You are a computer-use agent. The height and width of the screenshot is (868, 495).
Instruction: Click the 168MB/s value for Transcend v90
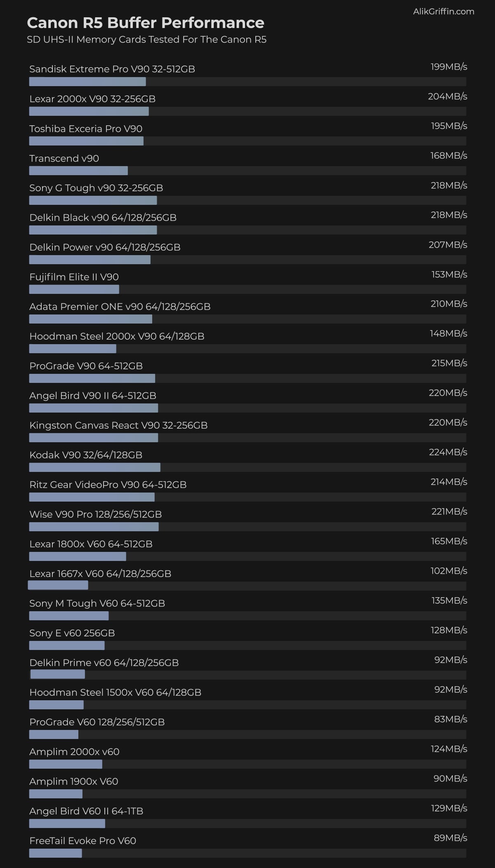(448, 155)
